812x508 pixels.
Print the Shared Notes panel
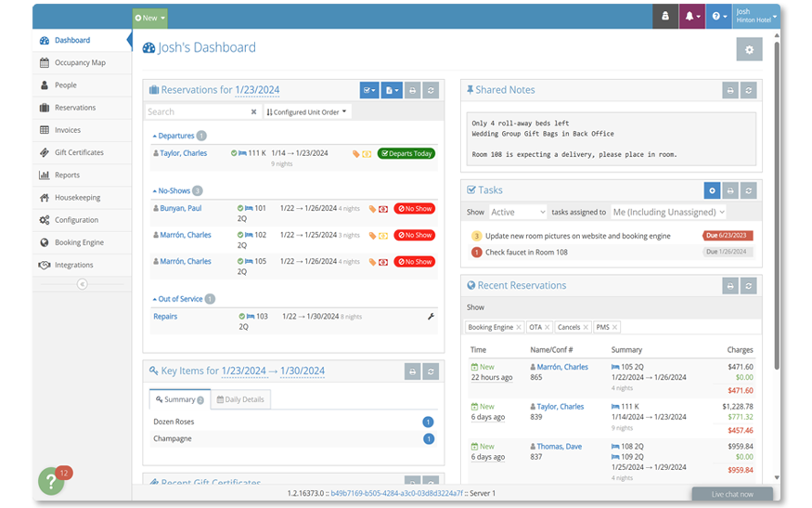(730, 90)
